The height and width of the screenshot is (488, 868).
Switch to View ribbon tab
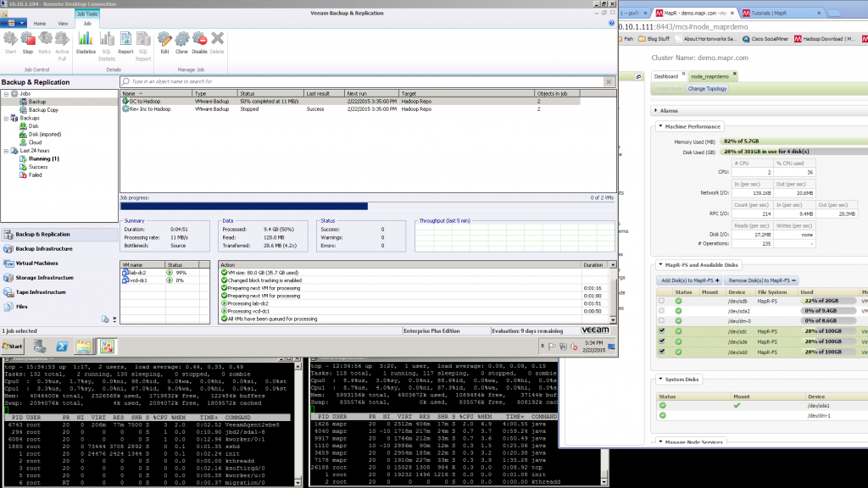63,24
